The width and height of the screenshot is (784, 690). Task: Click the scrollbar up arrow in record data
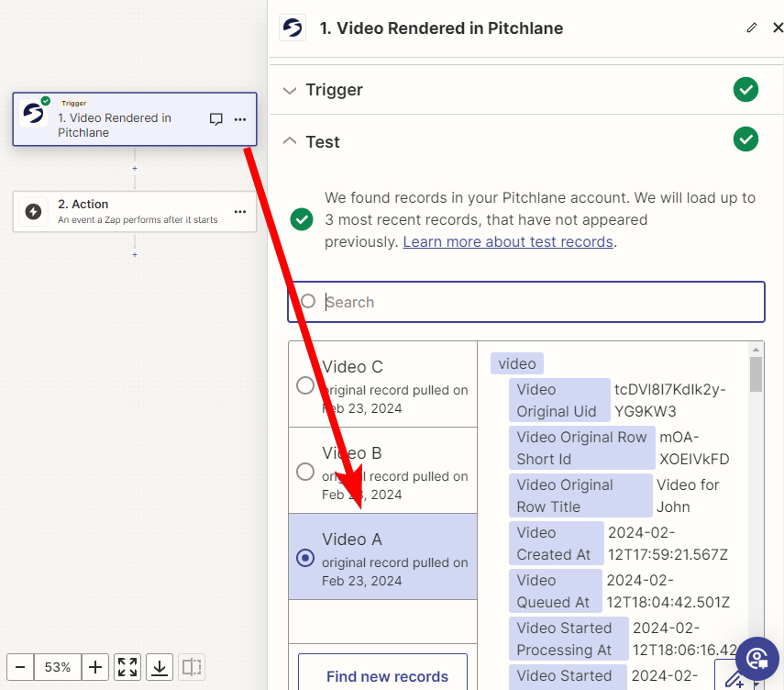756,350
